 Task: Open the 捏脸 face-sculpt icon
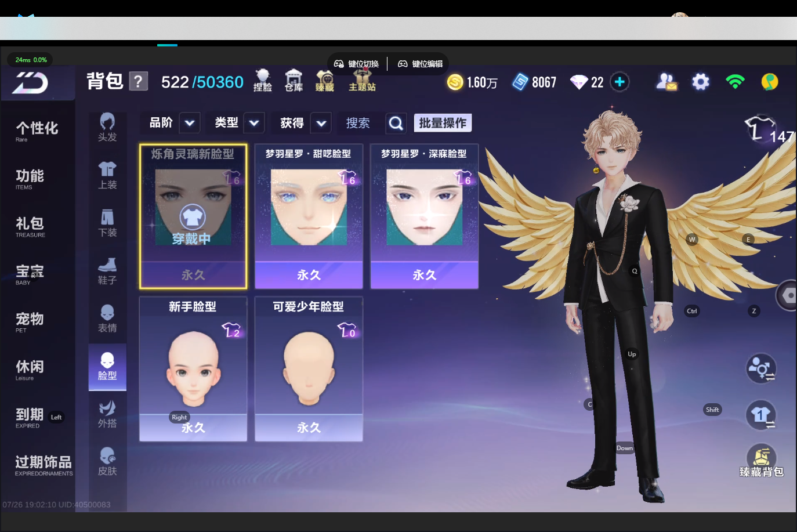tap(263, 81)
